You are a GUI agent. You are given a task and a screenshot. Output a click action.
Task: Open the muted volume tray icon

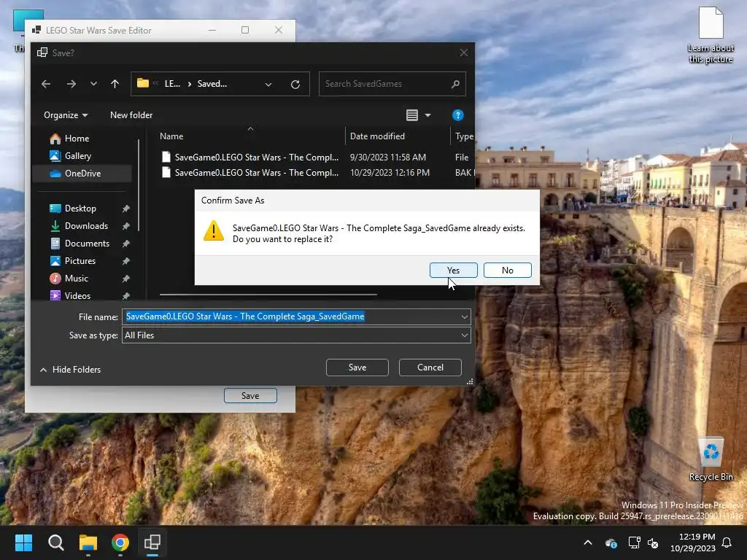pos(653,542)
